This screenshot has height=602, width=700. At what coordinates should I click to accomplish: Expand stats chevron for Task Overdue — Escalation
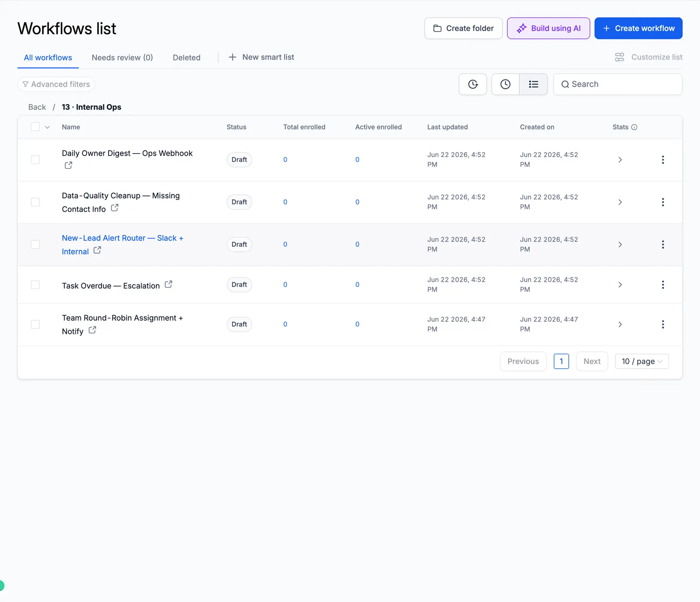click(x=620, y=285)
